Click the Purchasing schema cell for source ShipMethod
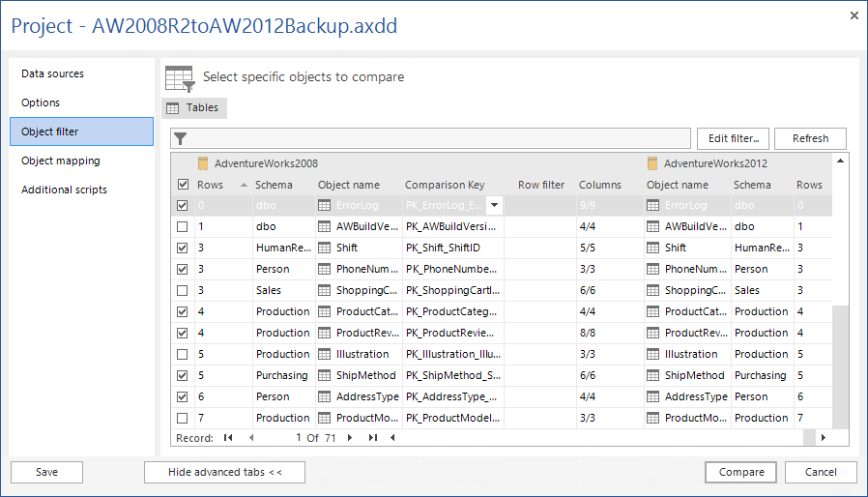The height and width of the screenshot is (497, 868). pos(283,376)
